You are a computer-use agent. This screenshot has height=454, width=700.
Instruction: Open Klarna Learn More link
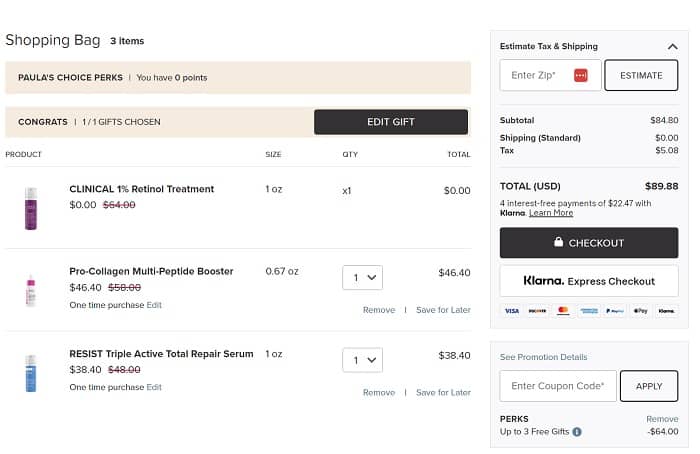[x=551, y=213]
